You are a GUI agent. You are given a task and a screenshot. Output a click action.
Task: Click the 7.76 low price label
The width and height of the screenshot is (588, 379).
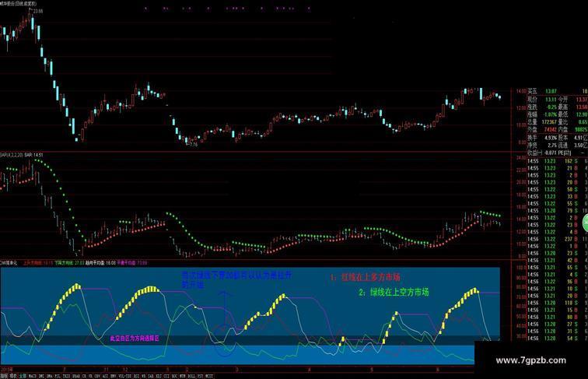[x=194, y=145]
